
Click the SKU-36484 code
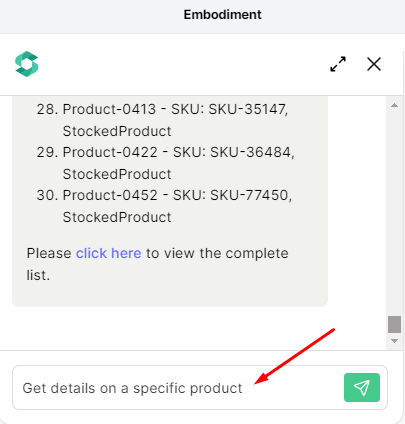point(252,152)
